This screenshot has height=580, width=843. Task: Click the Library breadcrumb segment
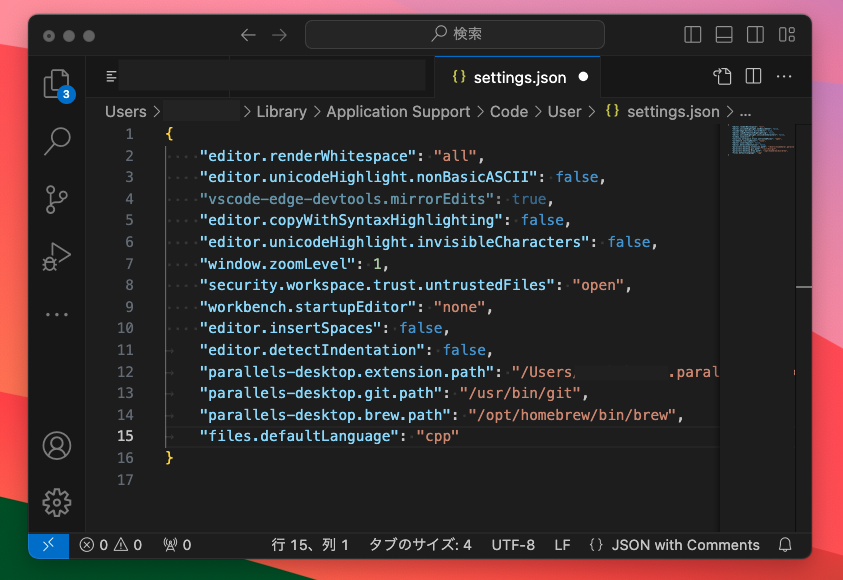(x=281, y=112)
